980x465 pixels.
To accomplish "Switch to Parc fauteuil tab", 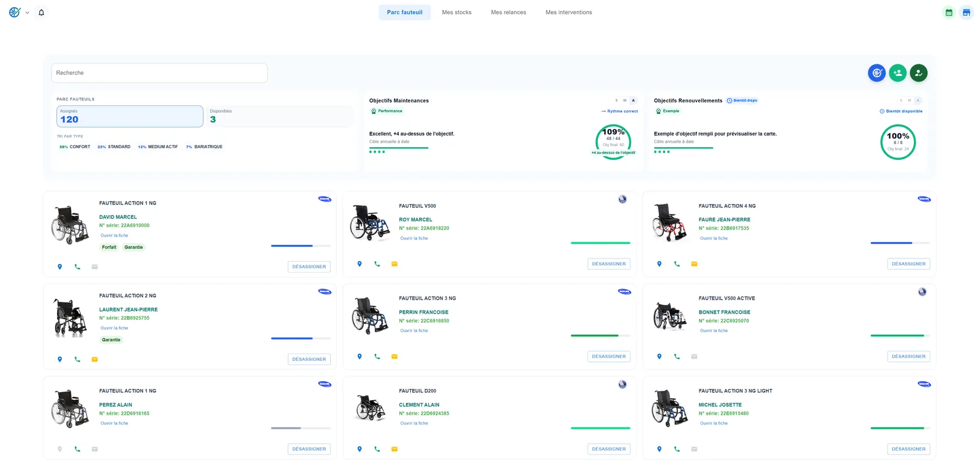I will click(405, 12).
